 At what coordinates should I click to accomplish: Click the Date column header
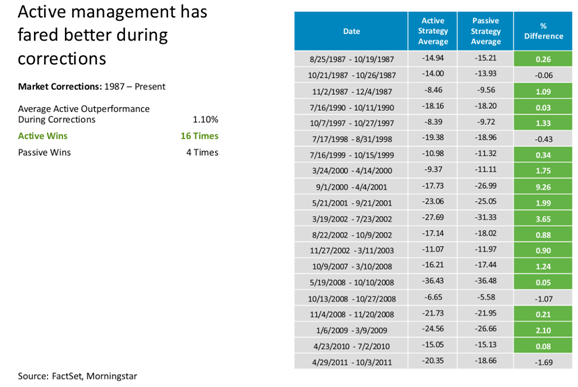tap(351, 31)
